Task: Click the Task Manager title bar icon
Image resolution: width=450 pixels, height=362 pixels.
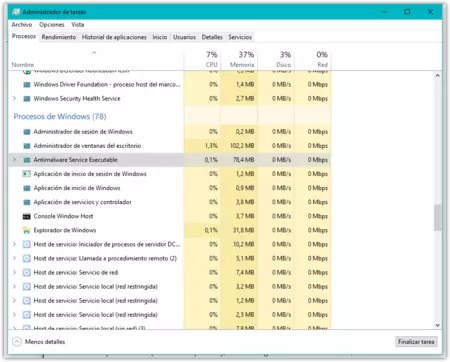Action: click(16, 12)
